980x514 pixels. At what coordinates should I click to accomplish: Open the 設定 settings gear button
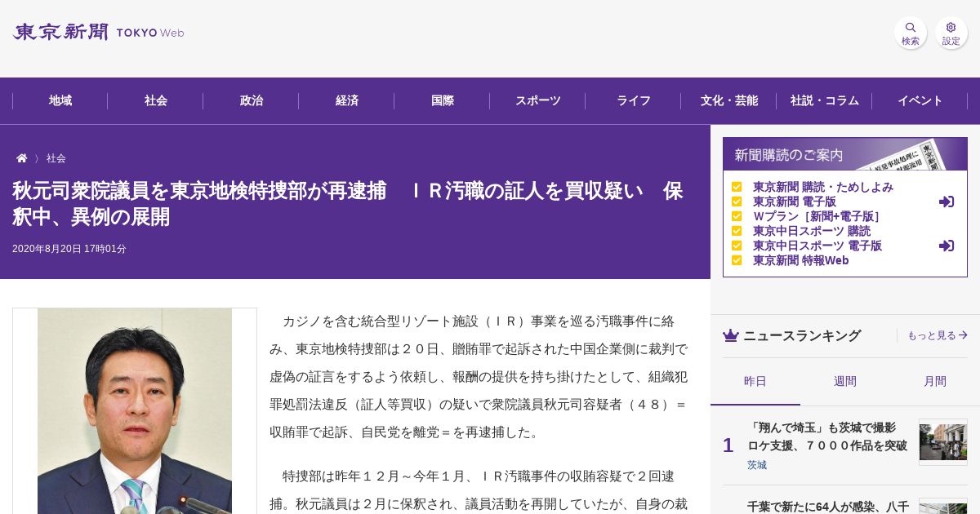(951, 33)
